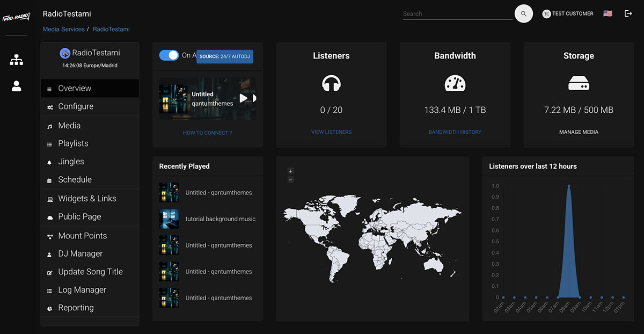The image size is (644, 334).
Task: Select the Overview menu icon in sidebar
Action: pos(50,88)
